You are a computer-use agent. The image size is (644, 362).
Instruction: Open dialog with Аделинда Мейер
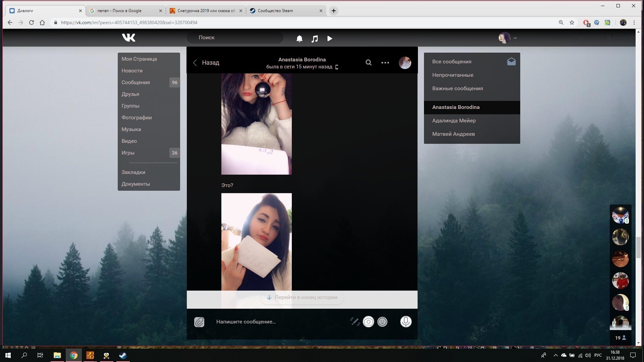pyautogui.click(x=454, y=121)
